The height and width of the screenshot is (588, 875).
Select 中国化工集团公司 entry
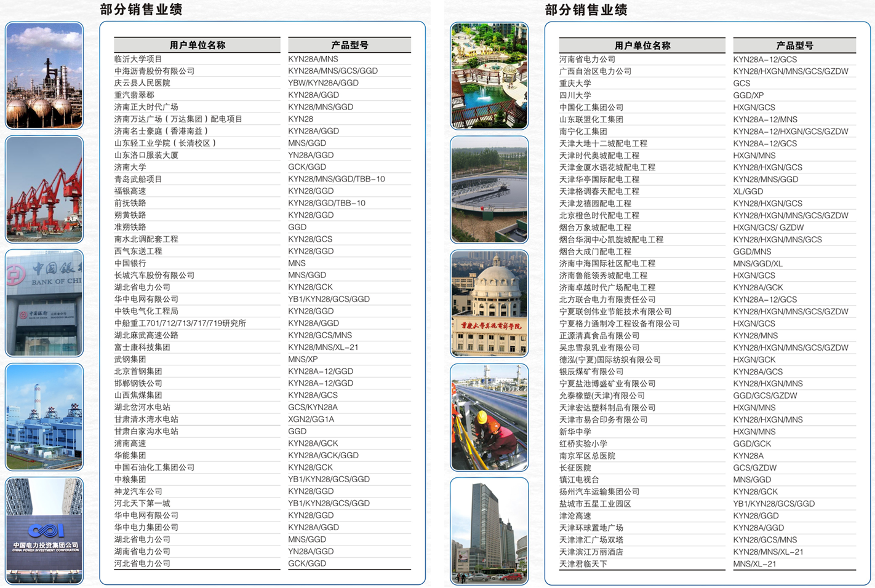(x=591, y=108)
